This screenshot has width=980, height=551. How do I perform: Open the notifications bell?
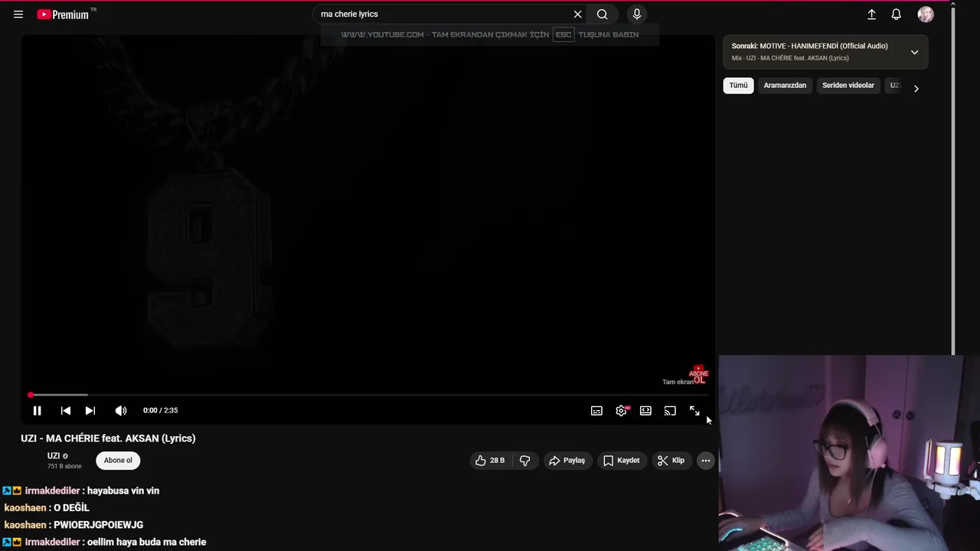coord(896,14)
